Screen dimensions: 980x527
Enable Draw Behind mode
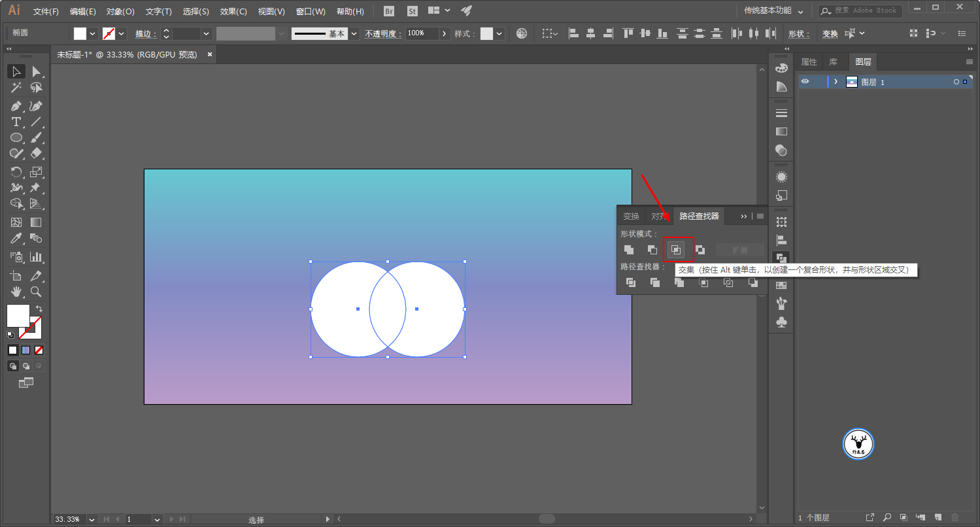tap(25, 365)
